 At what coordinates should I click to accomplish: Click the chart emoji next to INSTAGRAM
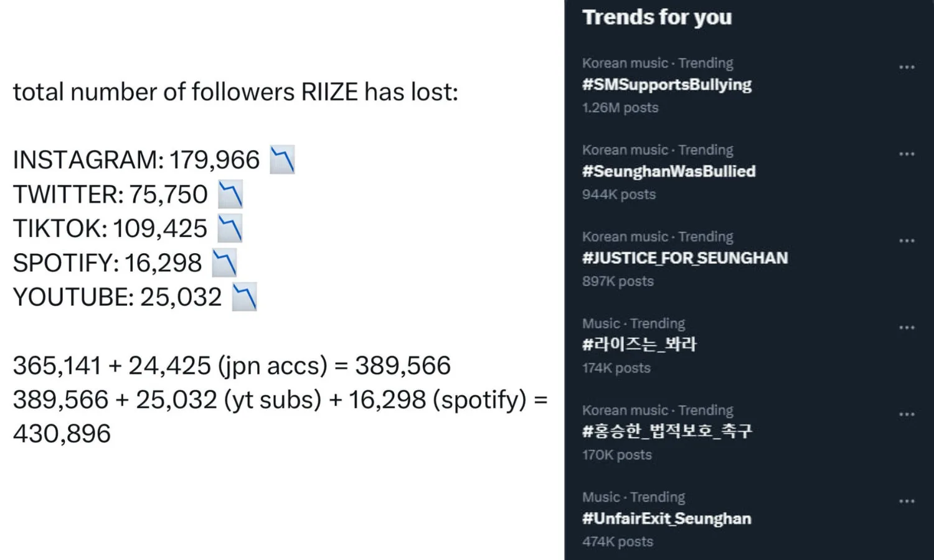pos(282,160)
